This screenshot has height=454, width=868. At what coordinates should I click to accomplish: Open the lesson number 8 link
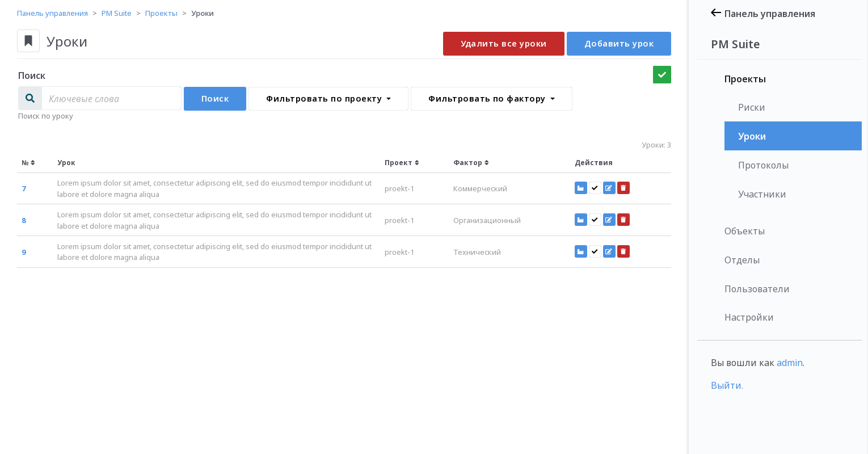coord(24,220)
